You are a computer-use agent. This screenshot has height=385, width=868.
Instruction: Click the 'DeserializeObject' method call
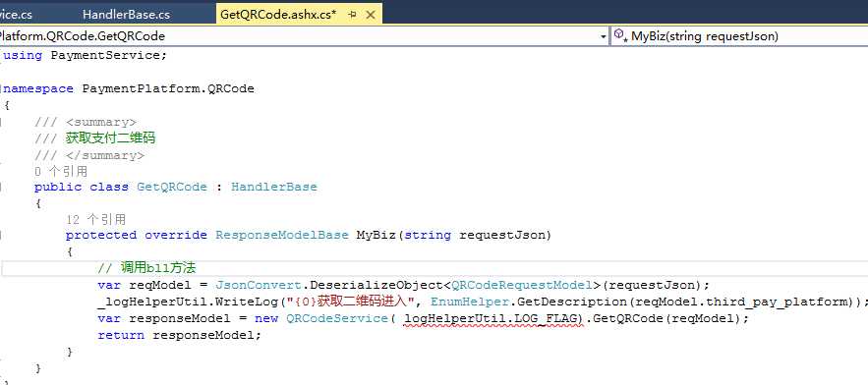pyautogui.click(x=376, y=285)
